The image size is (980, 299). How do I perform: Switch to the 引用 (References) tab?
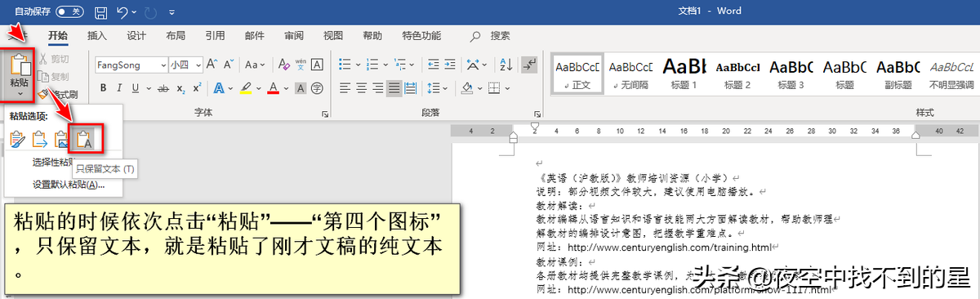[x=215, y=36]
